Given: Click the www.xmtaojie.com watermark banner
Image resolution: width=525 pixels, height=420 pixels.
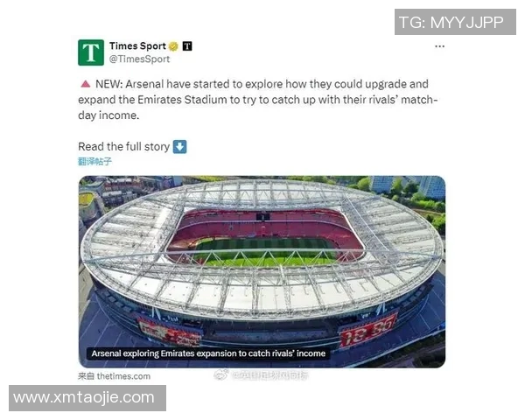Looking at the screenshot, I should pos(87,398).
